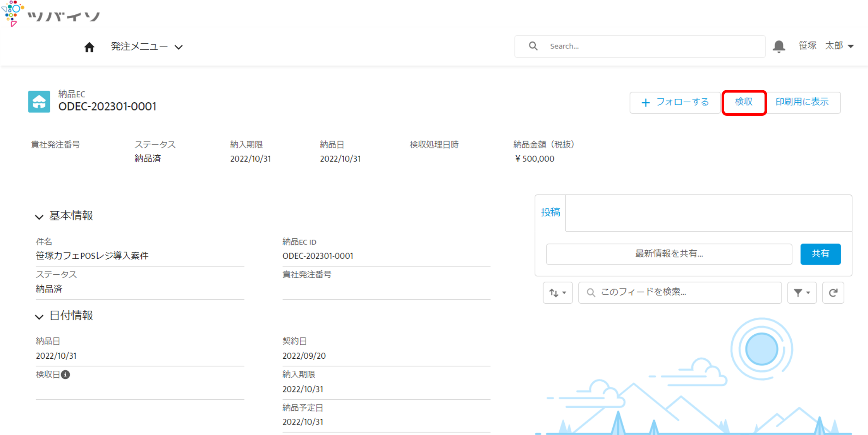Click the 最新情報を共有 post box
Screen dimensions: 868x435
click(669, 254)
